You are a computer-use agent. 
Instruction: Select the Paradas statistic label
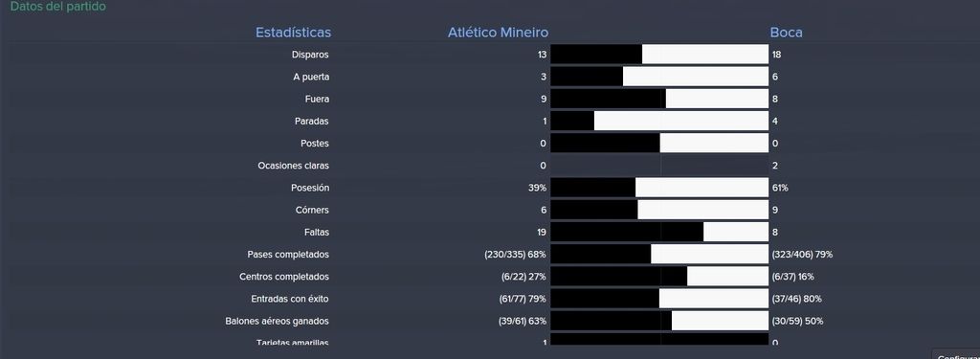(312, 122)
